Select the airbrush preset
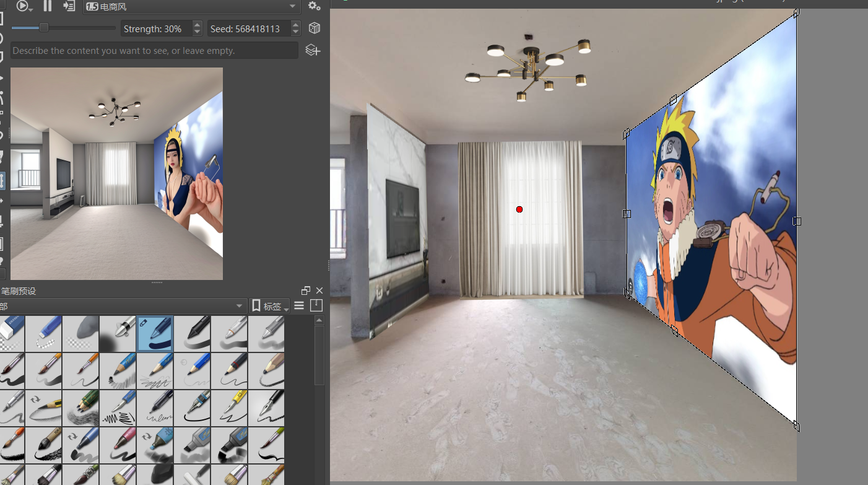The image size is (868, 485). [118, 334]
